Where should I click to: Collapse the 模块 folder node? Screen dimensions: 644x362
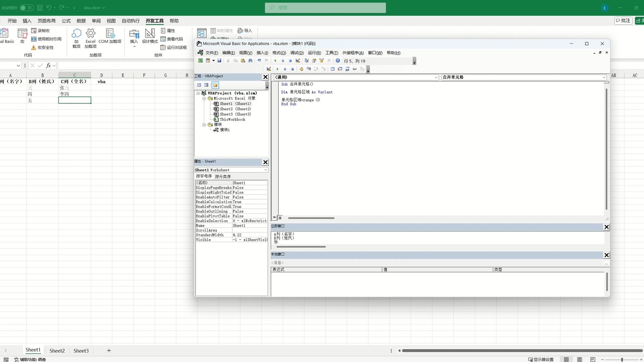tap(204, 125)
